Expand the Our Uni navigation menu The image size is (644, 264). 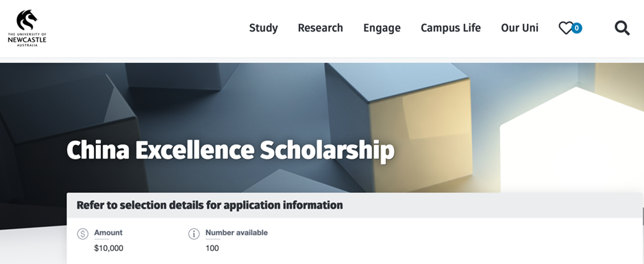tap(519, 28)
